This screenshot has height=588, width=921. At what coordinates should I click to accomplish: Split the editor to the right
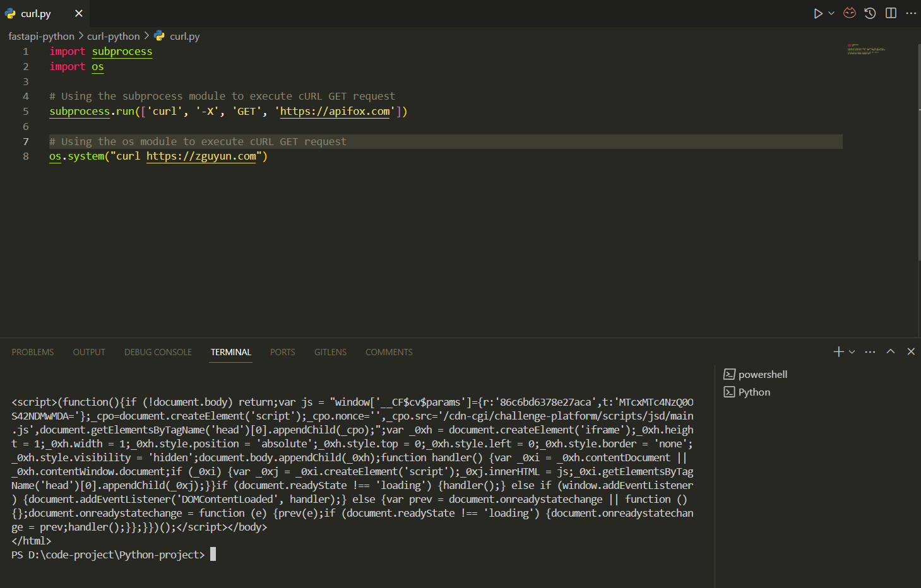pyautogui.click(x=891, y=13)
